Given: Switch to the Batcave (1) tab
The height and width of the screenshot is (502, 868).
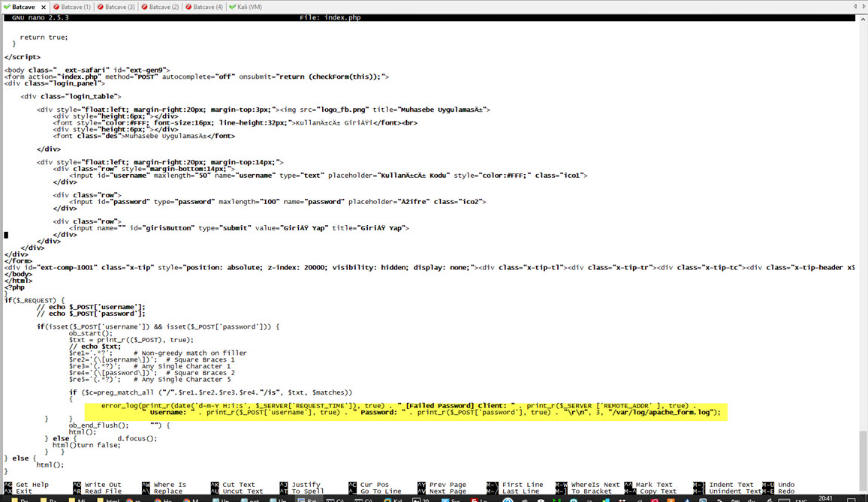Looking at the screenshot, I should click(x=76, y=7).
